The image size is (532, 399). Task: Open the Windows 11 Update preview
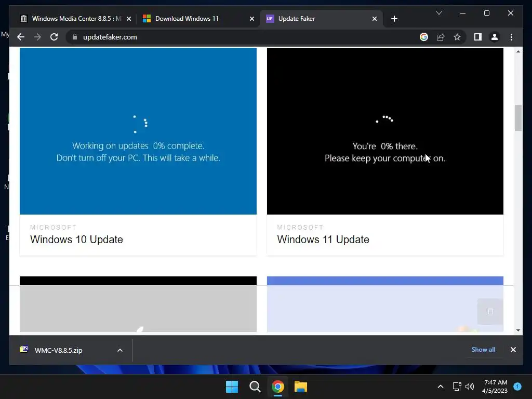click(385, 131)
